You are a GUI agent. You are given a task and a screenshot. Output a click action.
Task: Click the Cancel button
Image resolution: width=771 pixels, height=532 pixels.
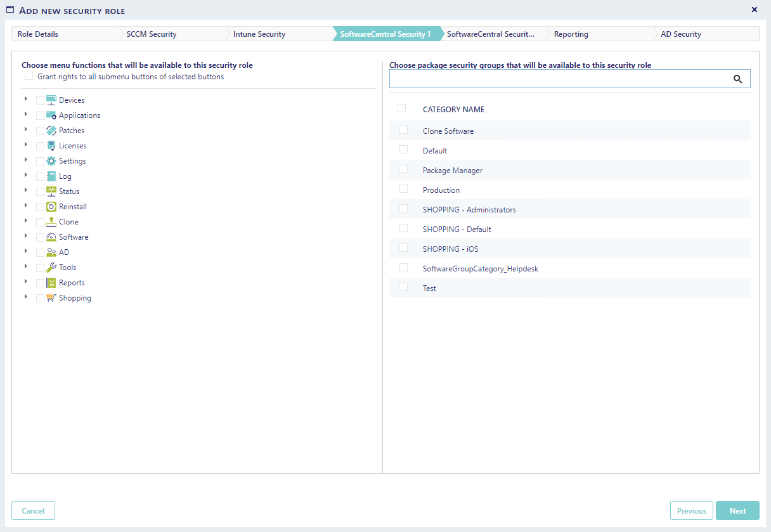[33, 510]
